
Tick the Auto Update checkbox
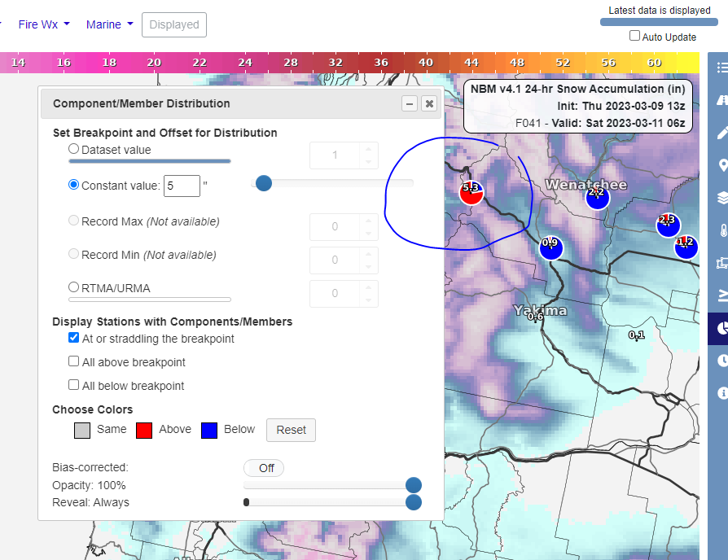635,37
